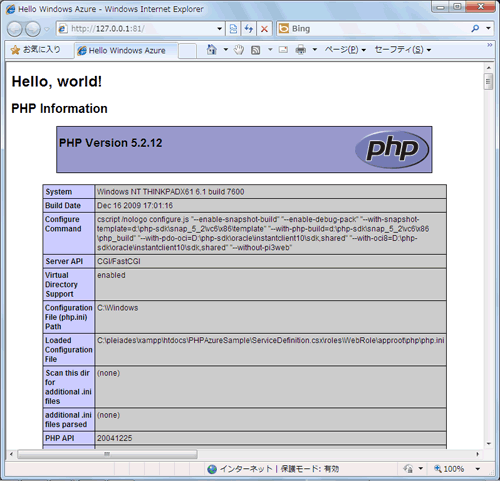The width and height of the screenshot is (500, 481).
Task: Open a new blank tab
Action: point(187,51)
